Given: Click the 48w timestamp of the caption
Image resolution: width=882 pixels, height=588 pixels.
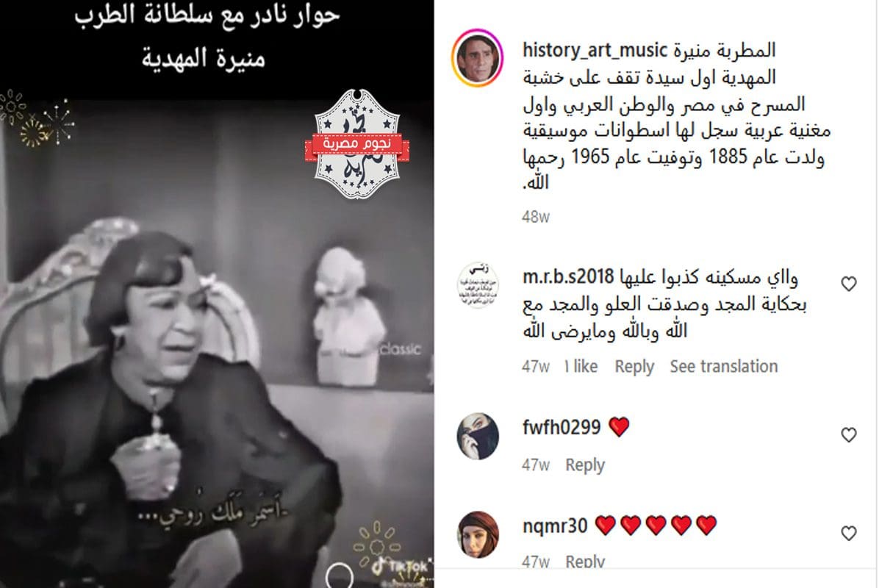Looking at the screenshot, I should coord(536,217).
